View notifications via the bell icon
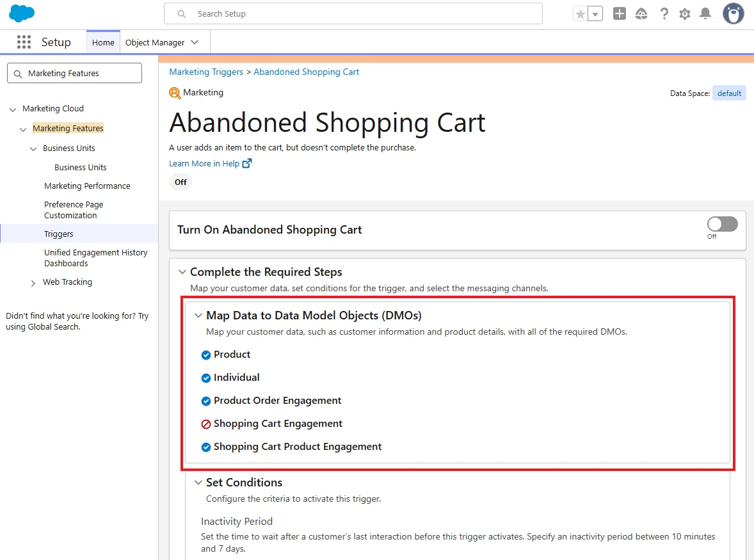Viewport: 754px width, 560px height. click(x=705, y=13)
